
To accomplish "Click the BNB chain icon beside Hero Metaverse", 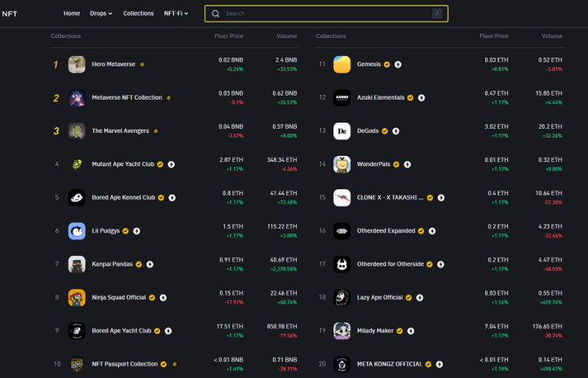I will (x=142, y=64).
